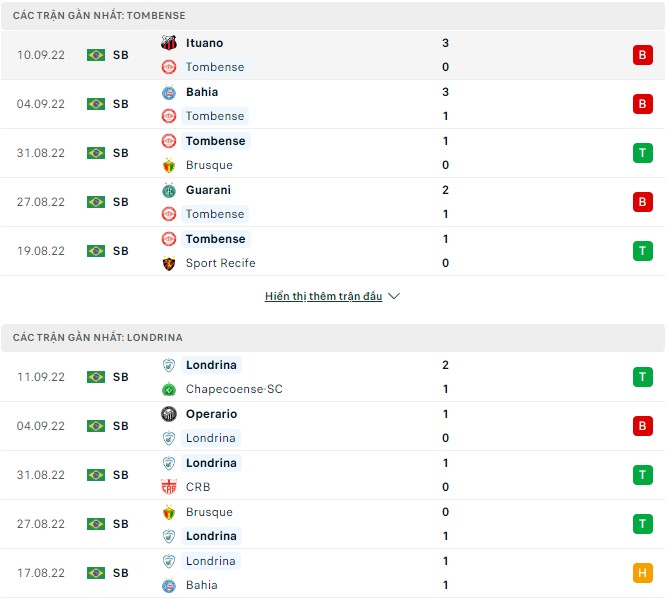The image size is (669, 600).
Task: Expand more matches with the chevron arrow
Action: coord(394,297)
